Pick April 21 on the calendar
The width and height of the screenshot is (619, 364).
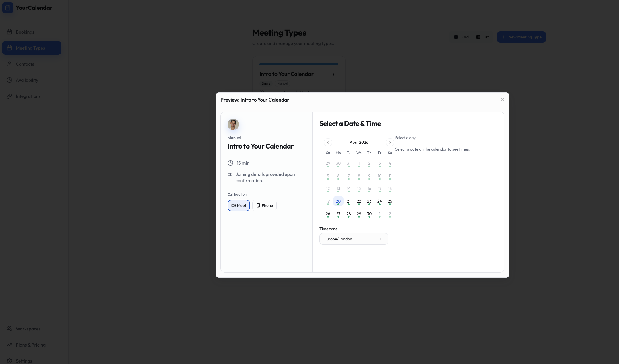(349, 201)
